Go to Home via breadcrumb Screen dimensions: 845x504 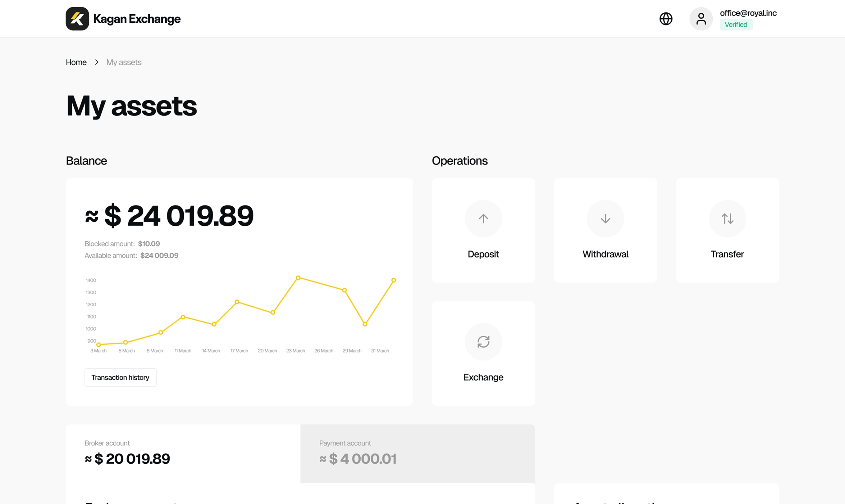pos(76,62)
